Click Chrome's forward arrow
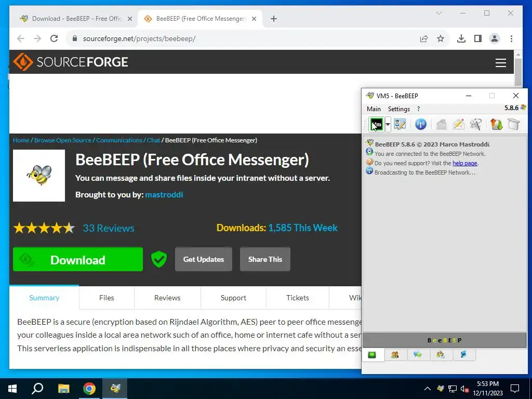The image size is (532, 399). [37, 38]
